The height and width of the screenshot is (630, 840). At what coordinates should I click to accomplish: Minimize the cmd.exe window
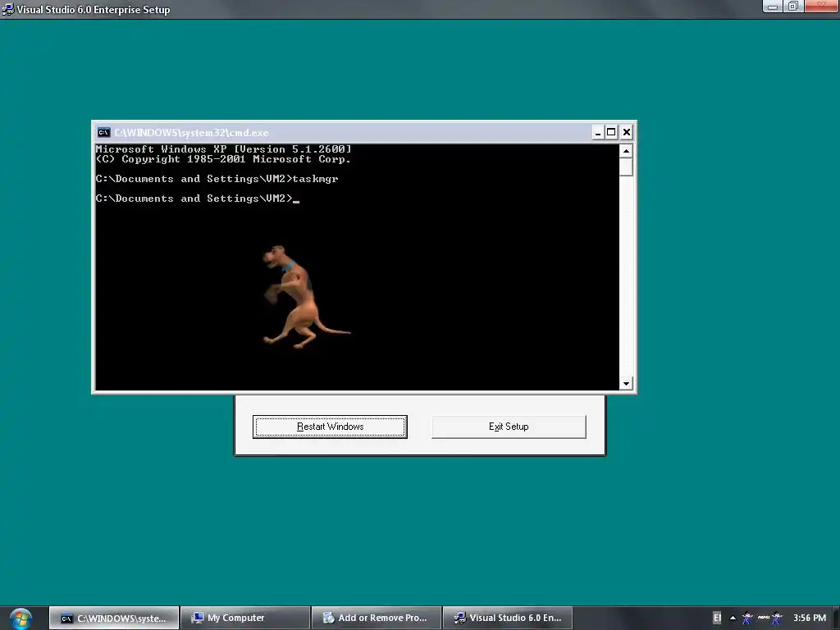point(598,132)
